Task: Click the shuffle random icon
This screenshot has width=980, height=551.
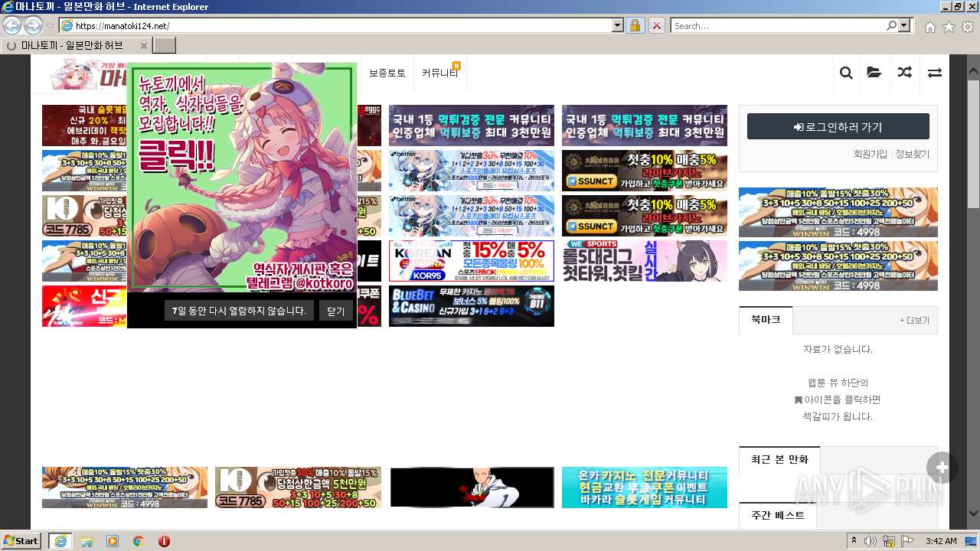Action: [904, 73]
